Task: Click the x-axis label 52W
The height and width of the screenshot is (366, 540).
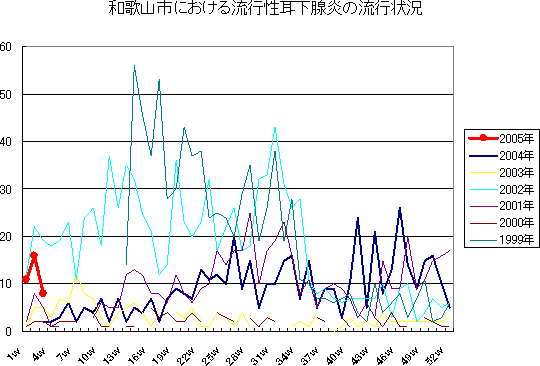Action: point(434,356)
